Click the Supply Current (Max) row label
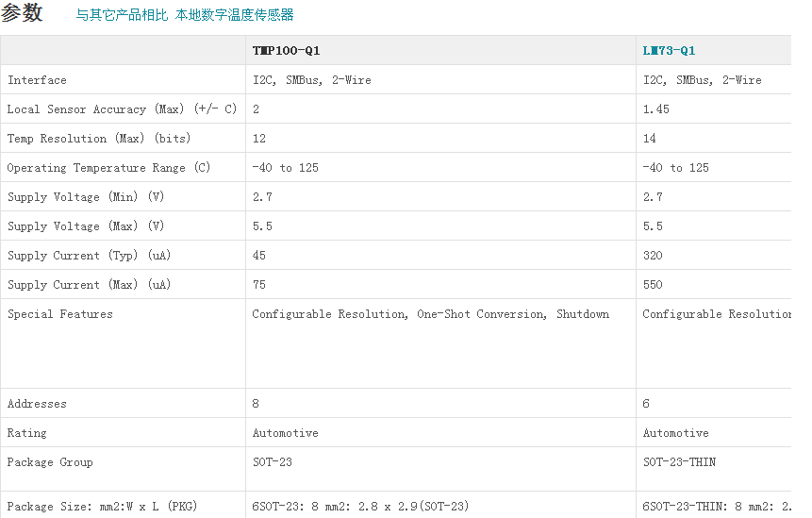This screenshot has height=518, width=812. point(89,285)
